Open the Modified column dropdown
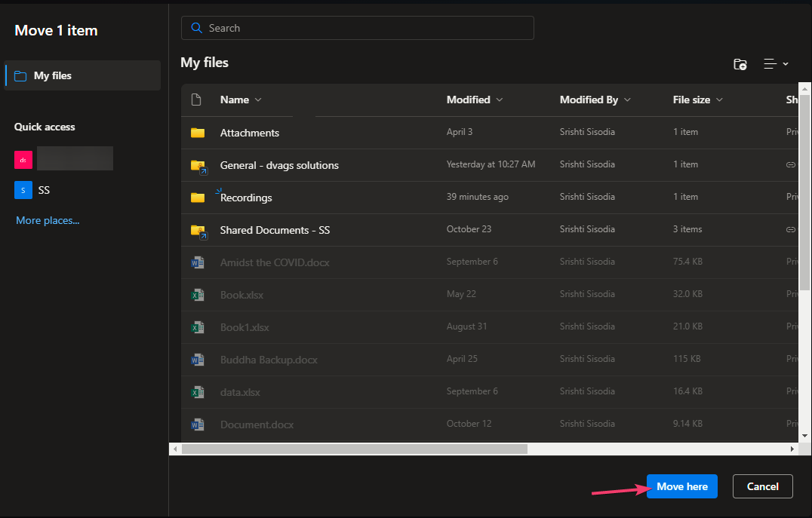812x518 pixels. 500,100
